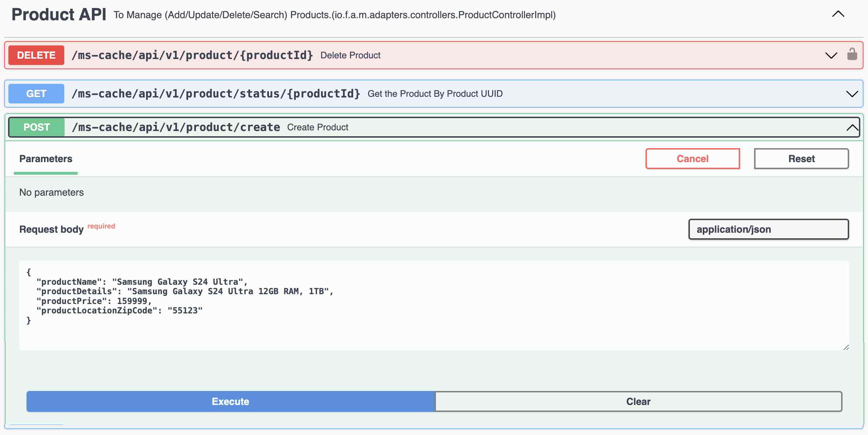Click the green POST method badge

(x=37, y=127)
